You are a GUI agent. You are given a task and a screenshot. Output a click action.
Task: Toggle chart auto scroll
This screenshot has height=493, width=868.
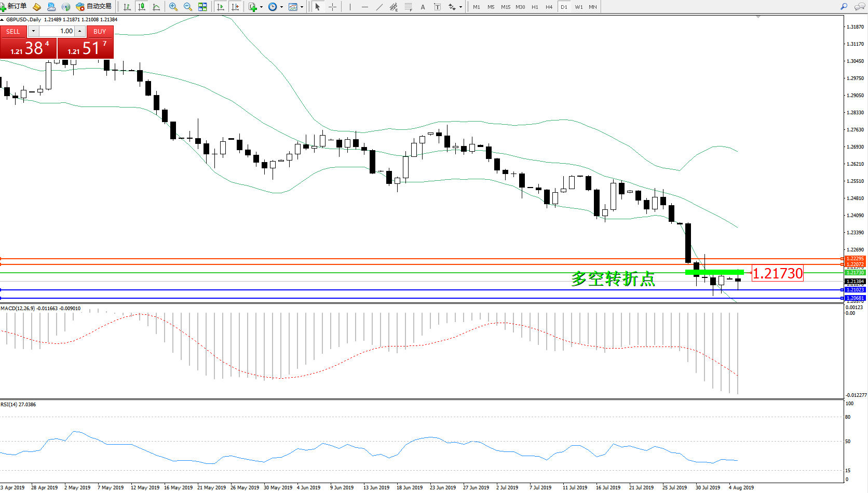pyautogui.click(x=221, y=7)
